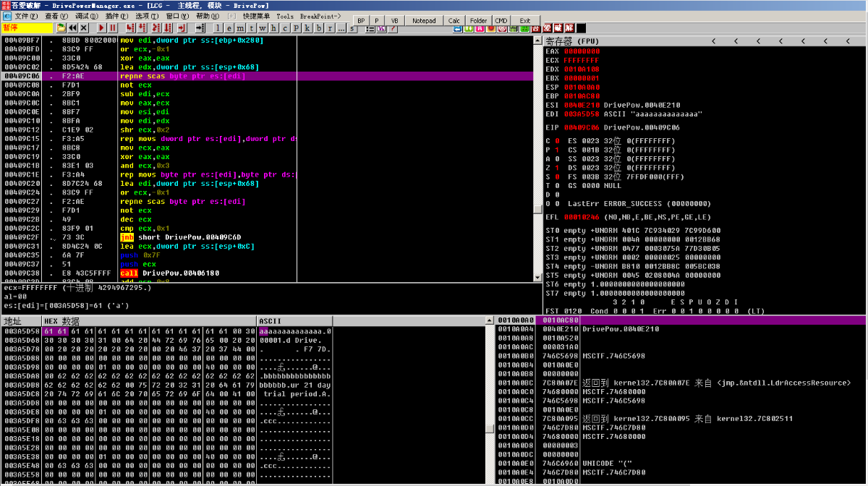Open the Tools menu
Viewport: 868px width, 486px height.
(285, 16)
